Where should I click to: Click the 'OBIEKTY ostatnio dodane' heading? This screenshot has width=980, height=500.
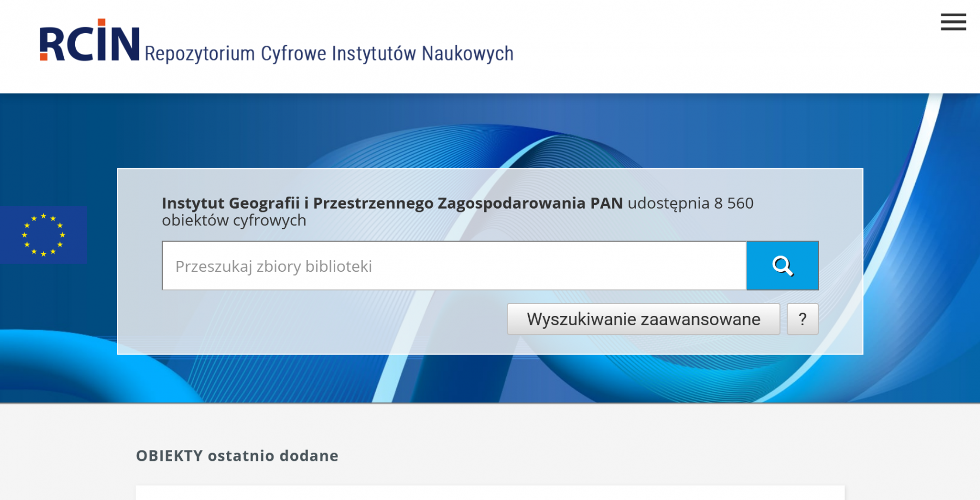point(237,456)
